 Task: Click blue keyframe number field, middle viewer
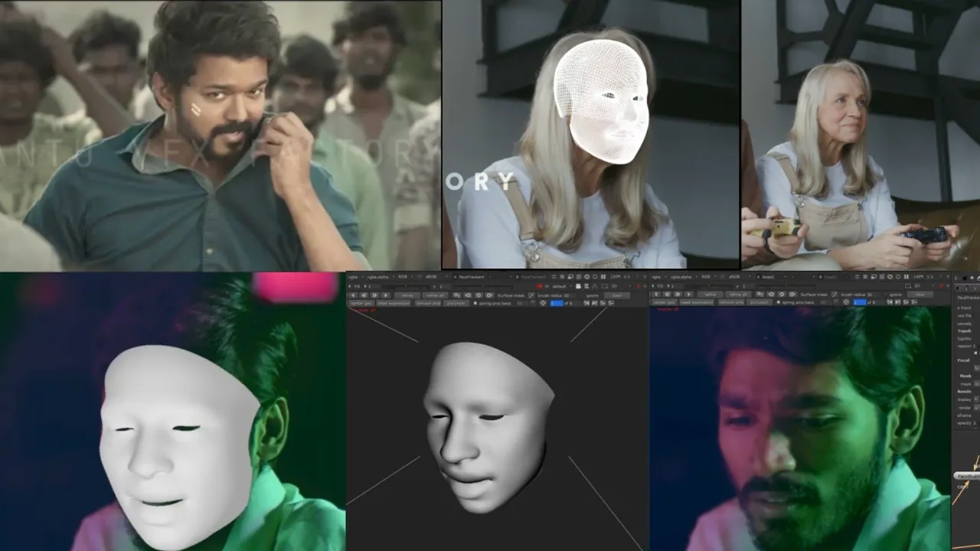click(x=557, y=303)
